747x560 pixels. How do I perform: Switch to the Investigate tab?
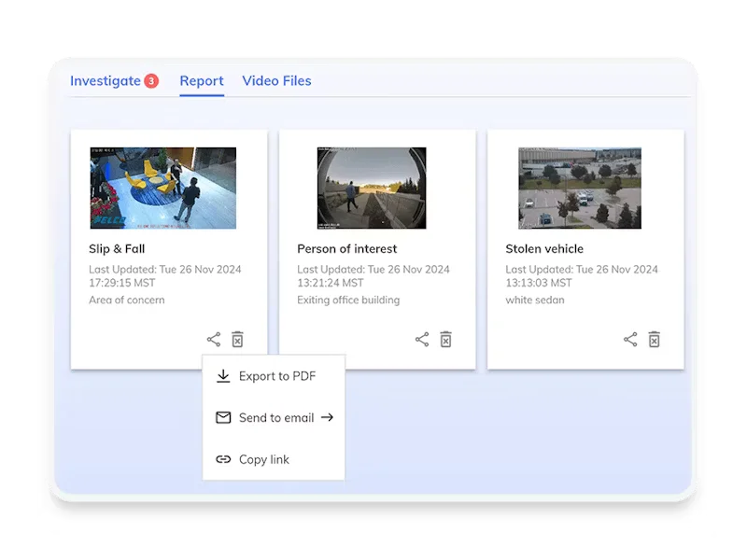click(106, 81)
